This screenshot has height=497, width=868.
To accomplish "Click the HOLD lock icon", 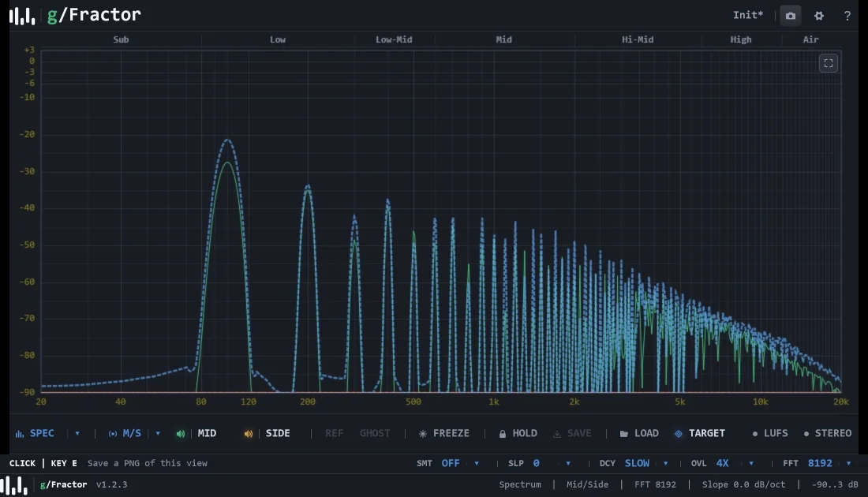I will coord(503,434).
